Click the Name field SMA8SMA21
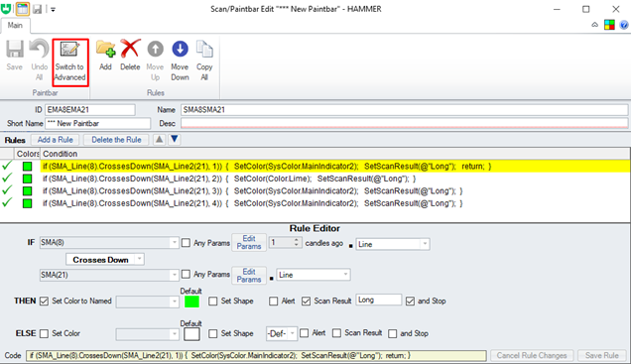The height and width of the screenshot is (364, 631). click(404, 109)
